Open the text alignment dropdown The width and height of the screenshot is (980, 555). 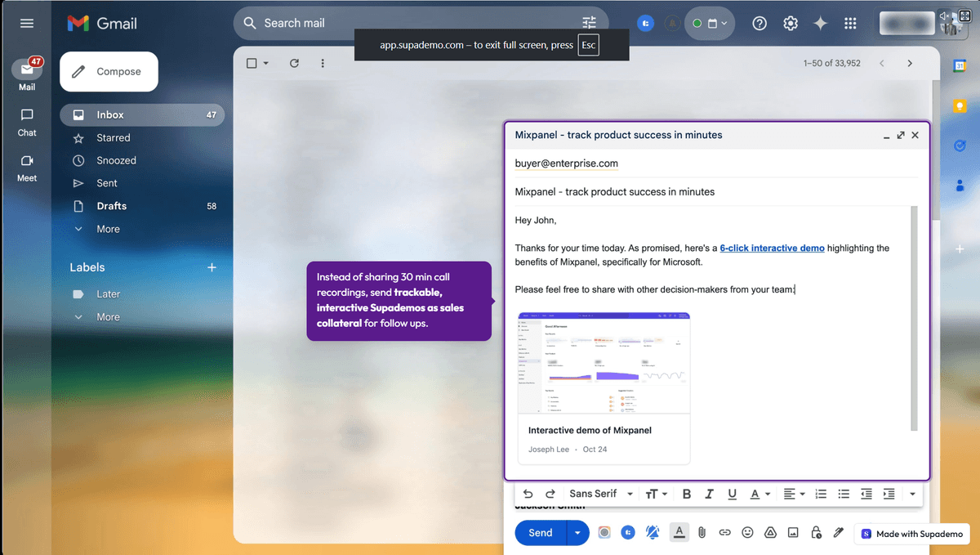click(793, 494)
